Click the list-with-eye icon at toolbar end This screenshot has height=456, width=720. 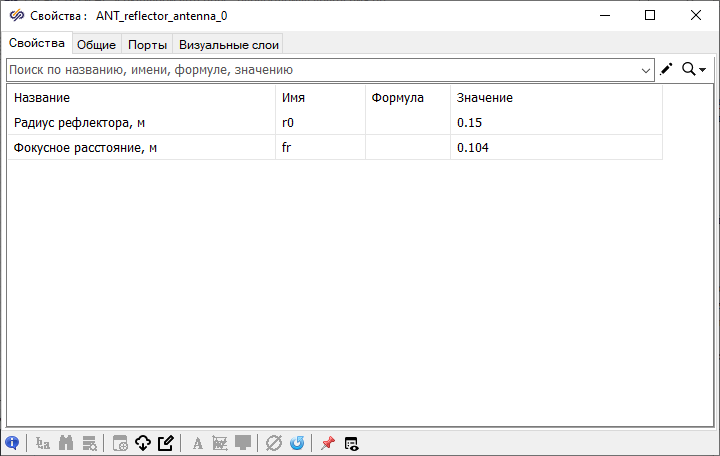click(x=352, y=443)
